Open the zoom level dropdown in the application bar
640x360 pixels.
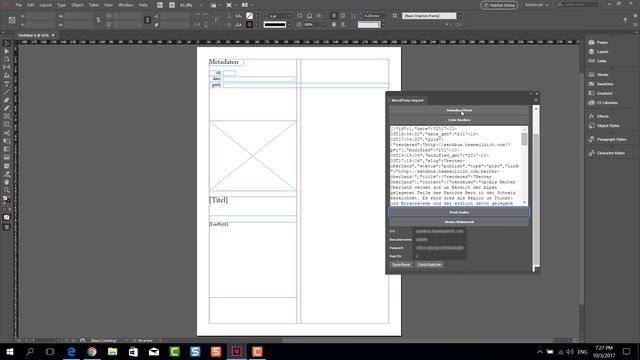[200, 5]
